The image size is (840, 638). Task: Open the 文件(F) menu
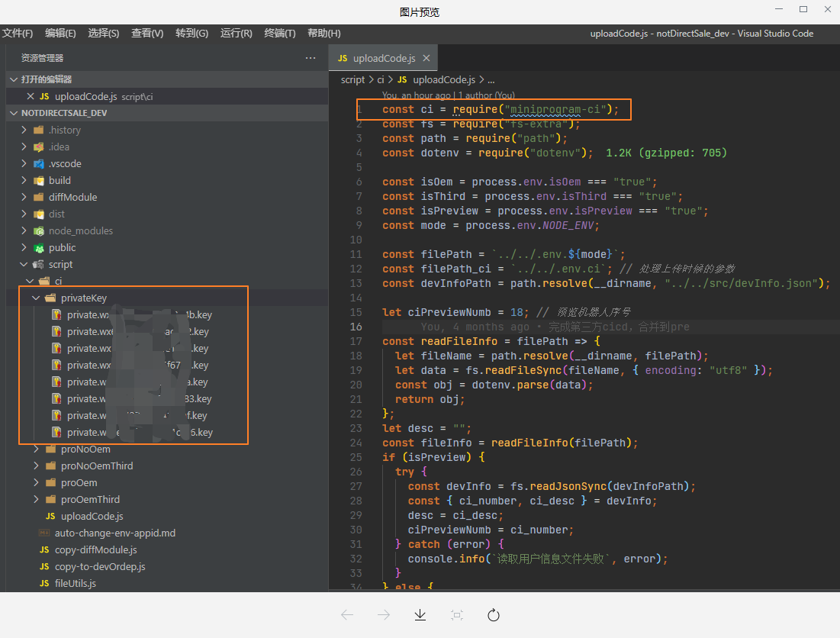(x=18, y=34)
